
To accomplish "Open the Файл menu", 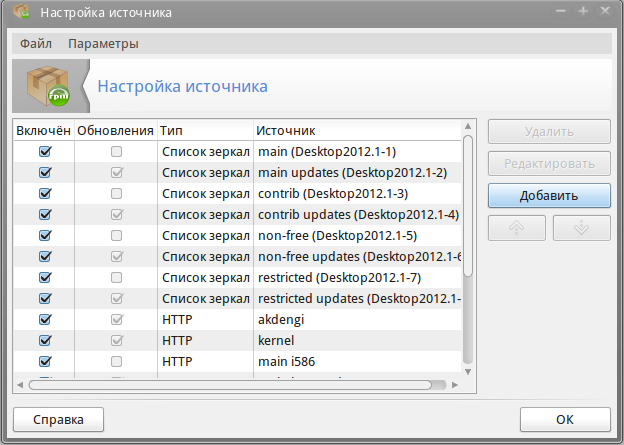I will (36, 43).
